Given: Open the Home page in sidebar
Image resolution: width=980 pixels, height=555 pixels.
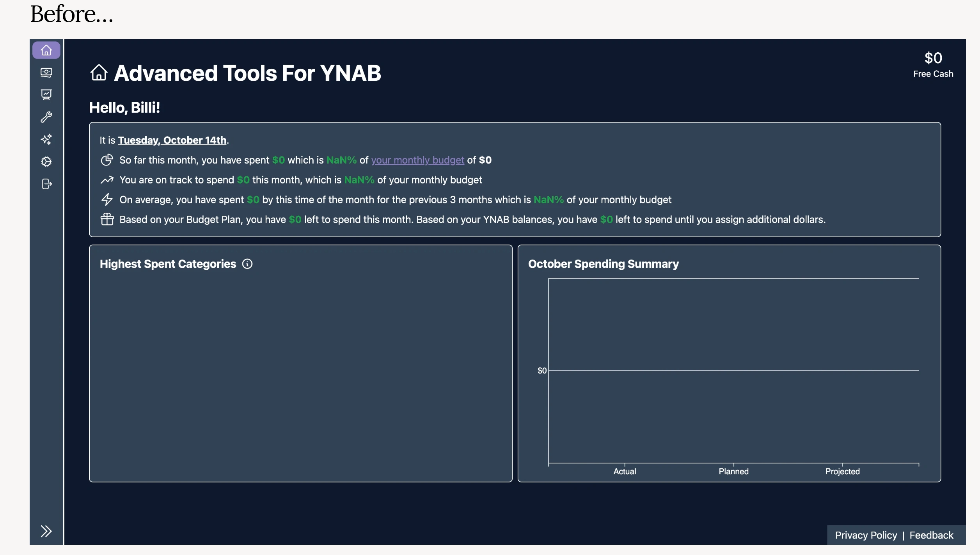Looking at the screenshot, I should click(x=46, y=50).
